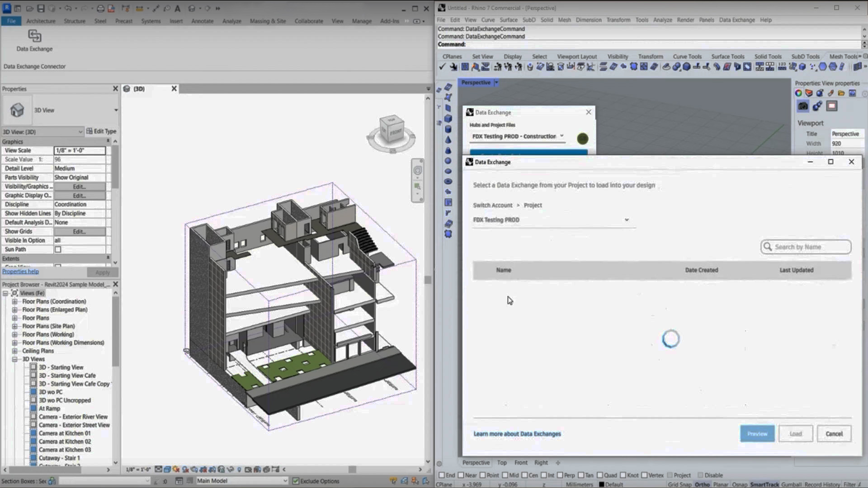Image resolution: width=868 pixels, height=488 pixels.
Task: Open the 3D View: {3D} selector dropdown
Action: pos(42,131)
